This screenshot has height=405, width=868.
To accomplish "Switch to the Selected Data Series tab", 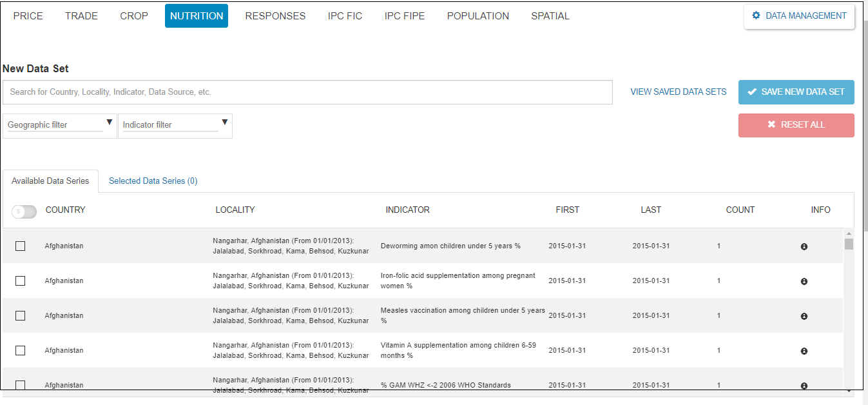I will click(x=153, y=181).
